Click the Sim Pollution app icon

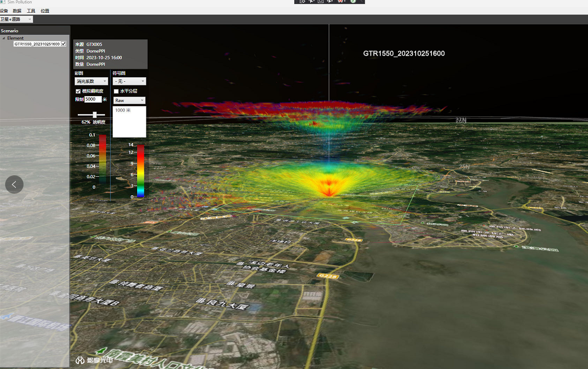click(x=3, y=3)
